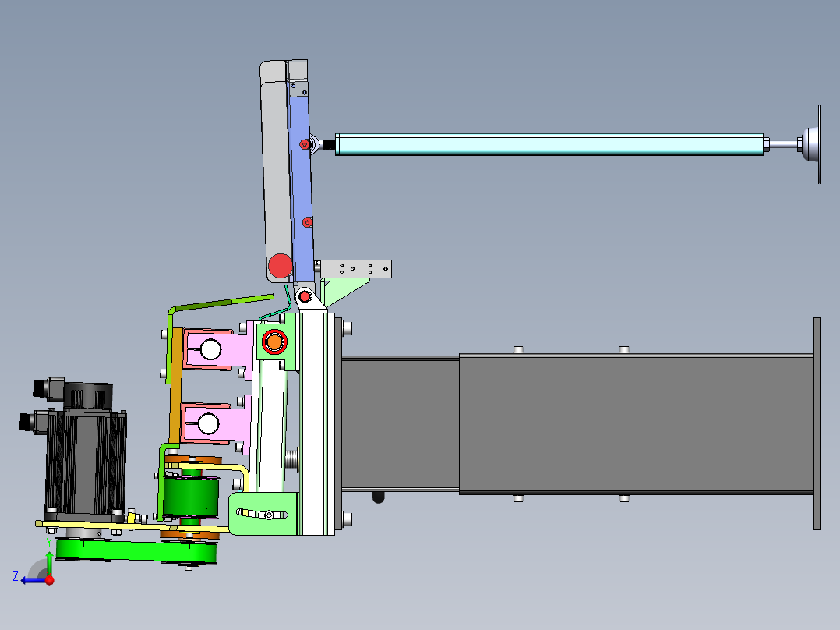Select the bright green belt guard under motor

point(136,552)
